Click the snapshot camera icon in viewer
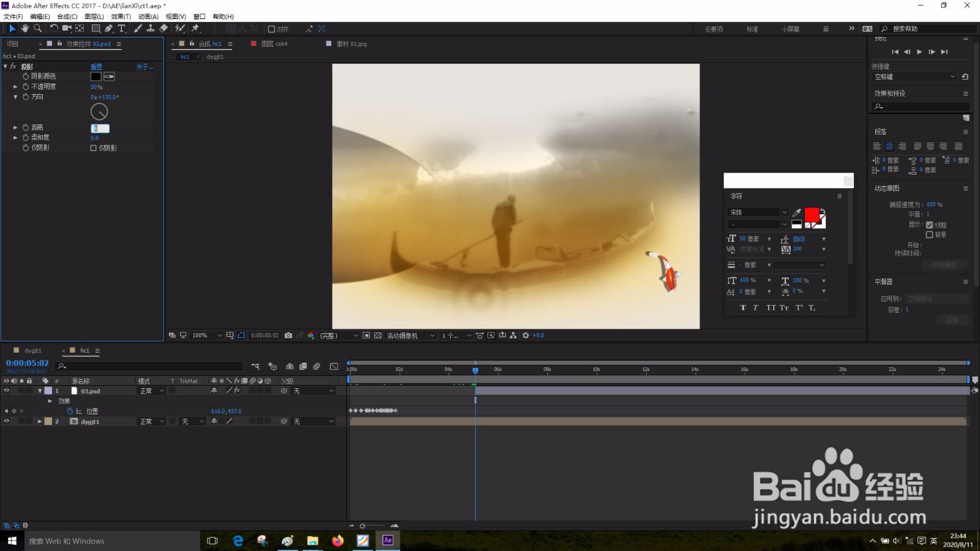 tap(288, 335)
